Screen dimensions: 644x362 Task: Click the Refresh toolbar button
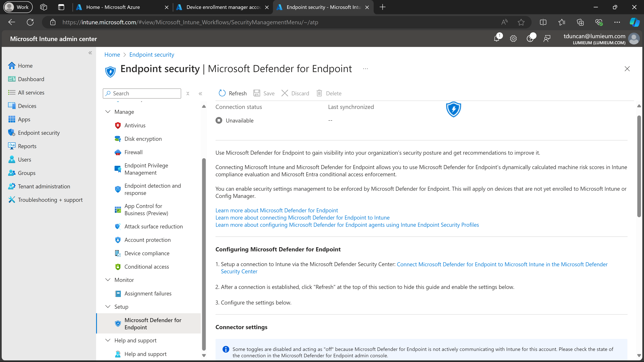tap(232, 93)
